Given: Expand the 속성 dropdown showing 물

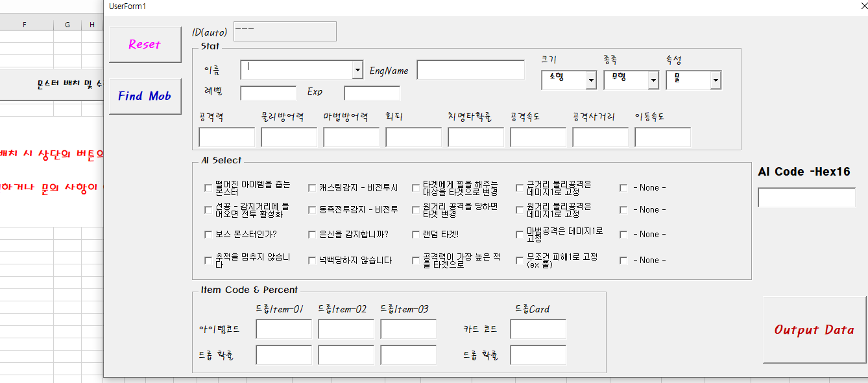Looking at the screenshot, I should [x=716, y=80].
